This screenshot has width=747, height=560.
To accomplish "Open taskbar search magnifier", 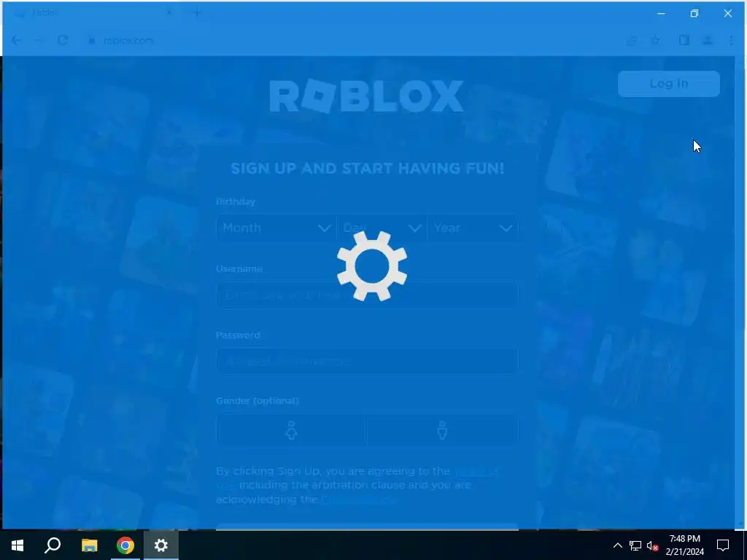I will tap(53, 545).
